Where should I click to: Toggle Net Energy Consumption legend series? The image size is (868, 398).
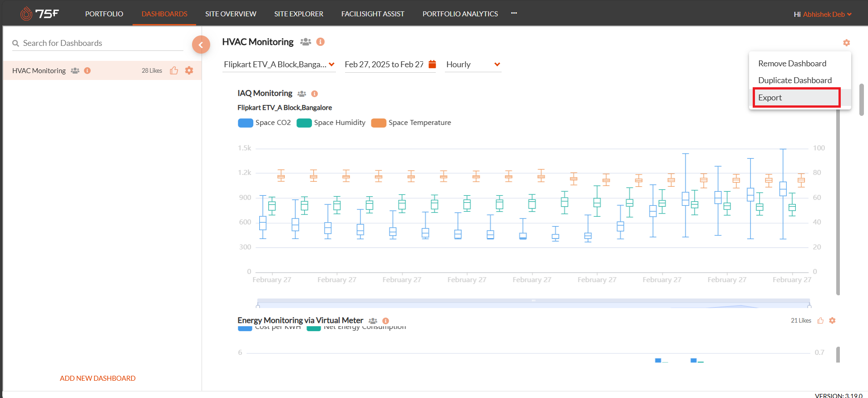click(x=356, y=328)
